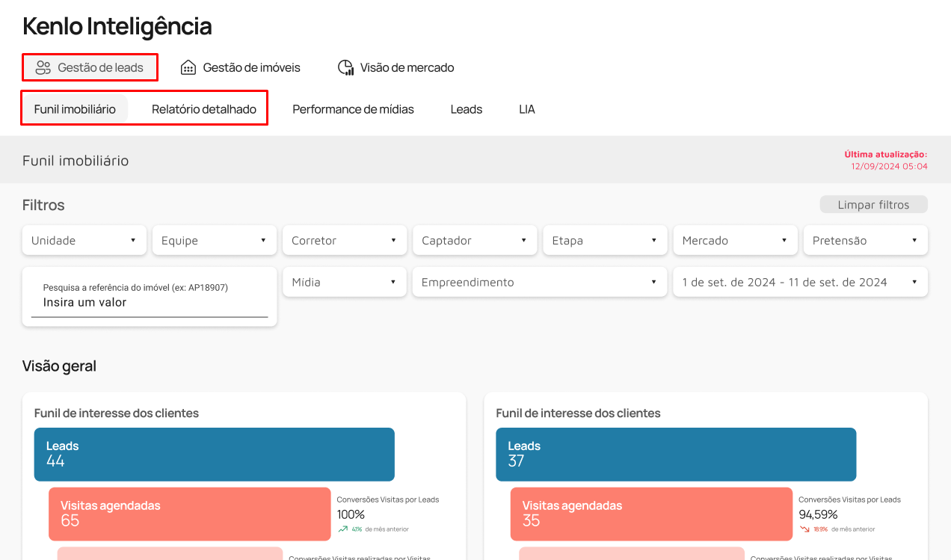Open the date range 1 de set. picker
Viewport: 951px width, 560px height.
(x=801, y=282)
